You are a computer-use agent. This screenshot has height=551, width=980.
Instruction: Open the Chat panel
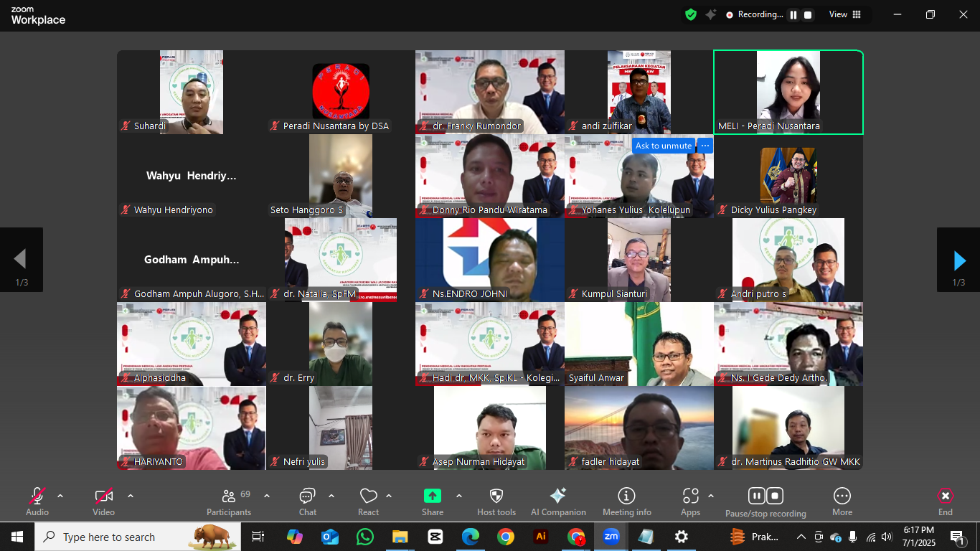[307, 496]
